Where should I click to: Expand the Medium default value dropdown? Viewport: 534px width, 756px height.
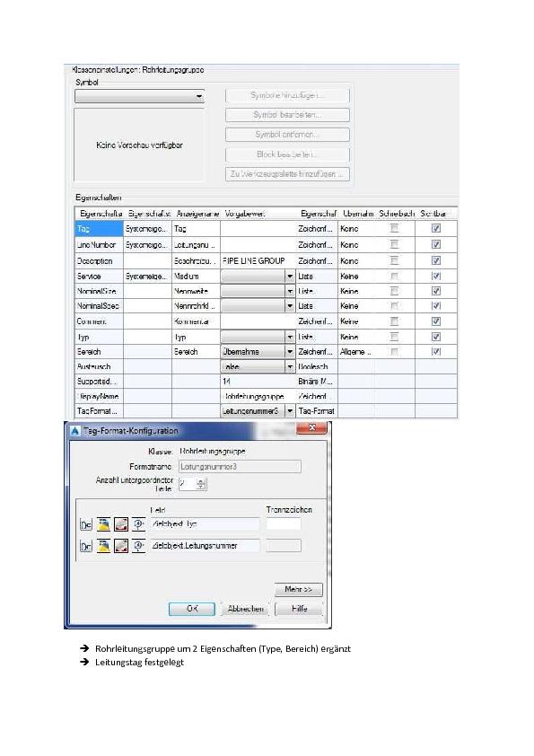[290, 277]
